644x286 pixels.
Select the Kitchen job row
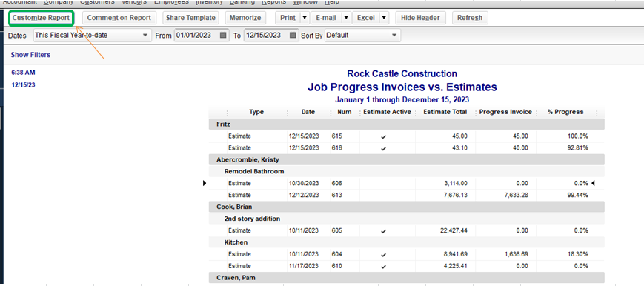tap(407, 242)
